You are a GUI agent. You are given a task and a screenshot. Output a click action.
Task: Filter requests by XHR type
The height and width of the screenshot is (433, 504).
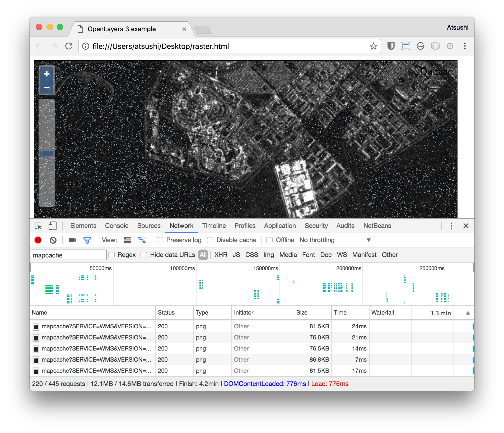pyautogui.click(x=221, y=255)
